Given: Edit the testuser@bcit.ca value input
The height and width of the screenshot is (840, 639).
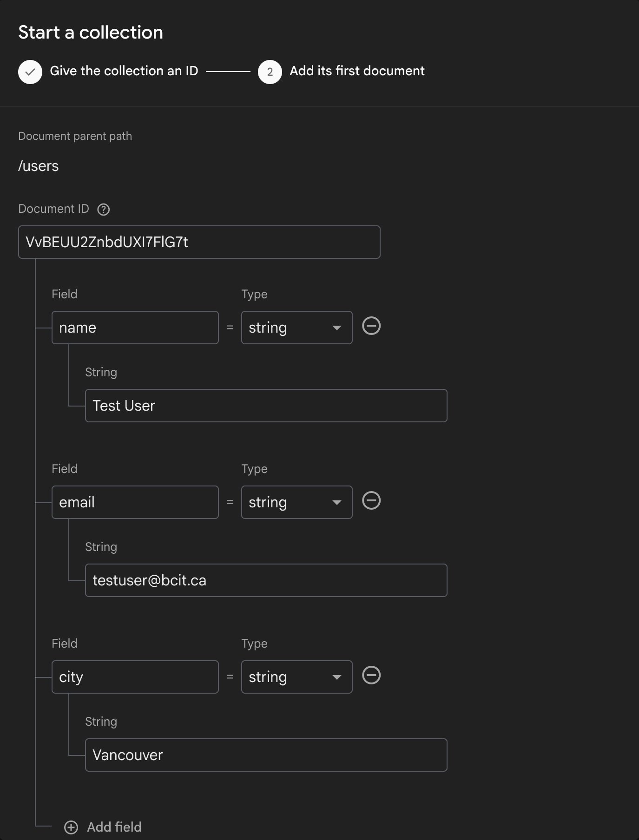Looking at the screenshot, I should pyautogui.click(x=266, y=580).
